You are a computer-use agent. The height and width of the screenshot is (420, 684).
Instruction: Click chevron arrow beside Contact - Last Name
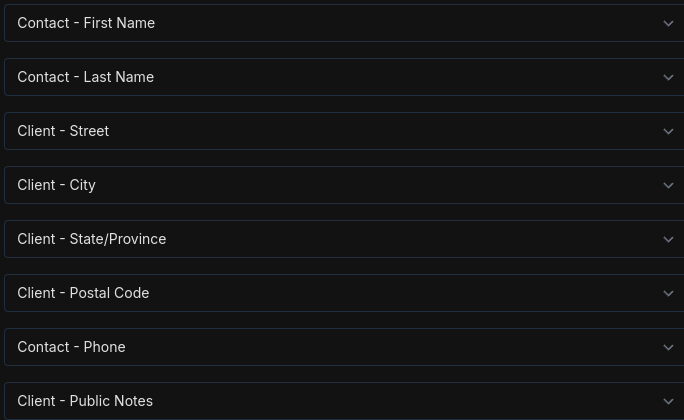669,77
